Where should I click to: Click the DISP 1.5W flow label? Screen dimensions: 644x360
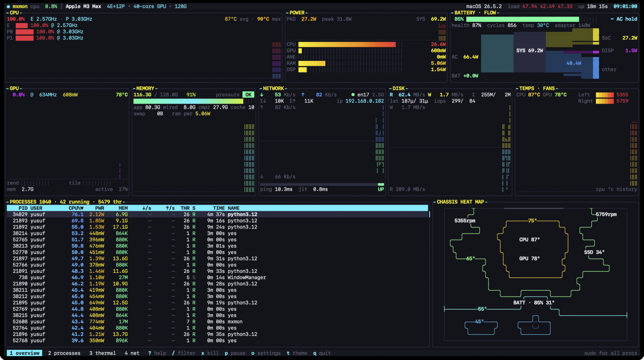(x=620, y=51)
